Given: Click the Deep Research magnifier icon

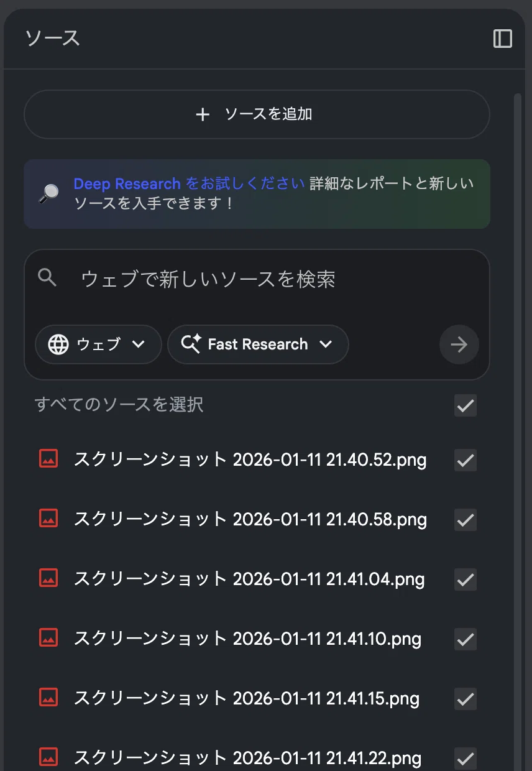Looking at the screenshot, I should click(x=49, y=193).
